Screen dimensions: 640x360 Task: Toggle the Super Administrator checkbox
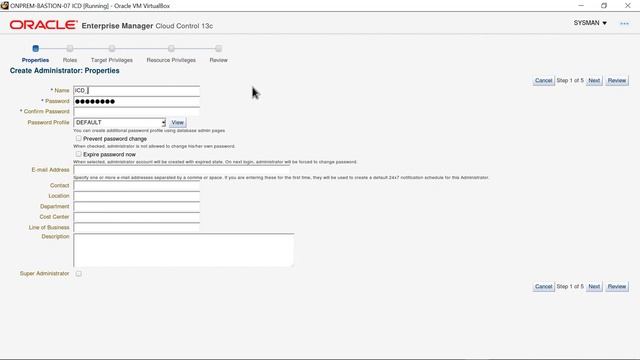click(78, 273)
